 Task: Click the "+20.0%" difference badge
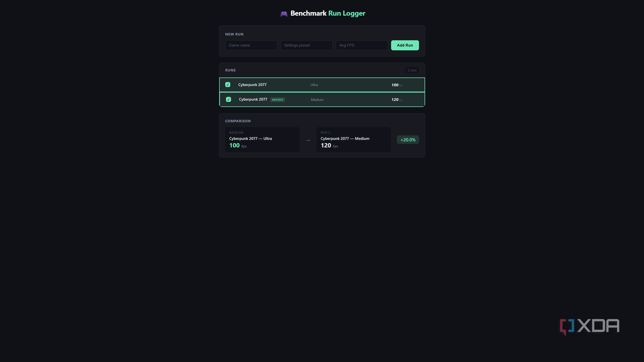click(408, 140)
